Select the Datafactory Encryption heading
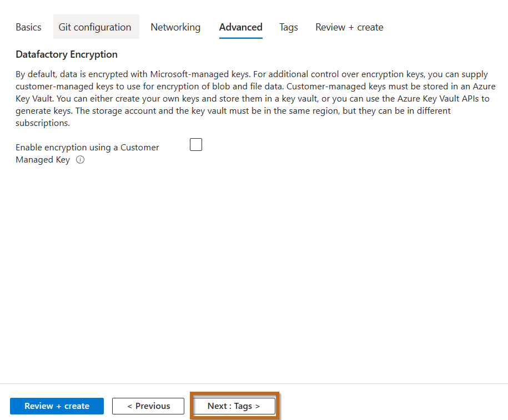 pos(67,54)
